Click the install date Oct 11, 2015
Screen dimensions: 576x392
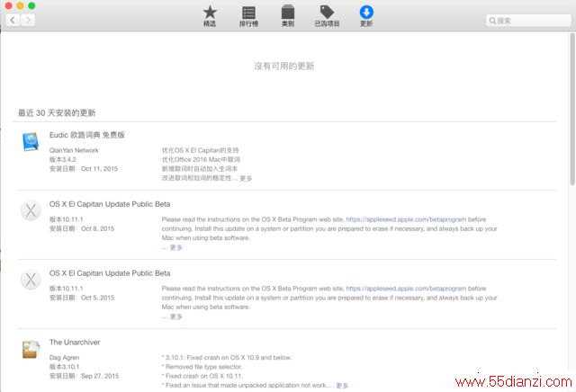pyautogui.click(x=84, y=169)
